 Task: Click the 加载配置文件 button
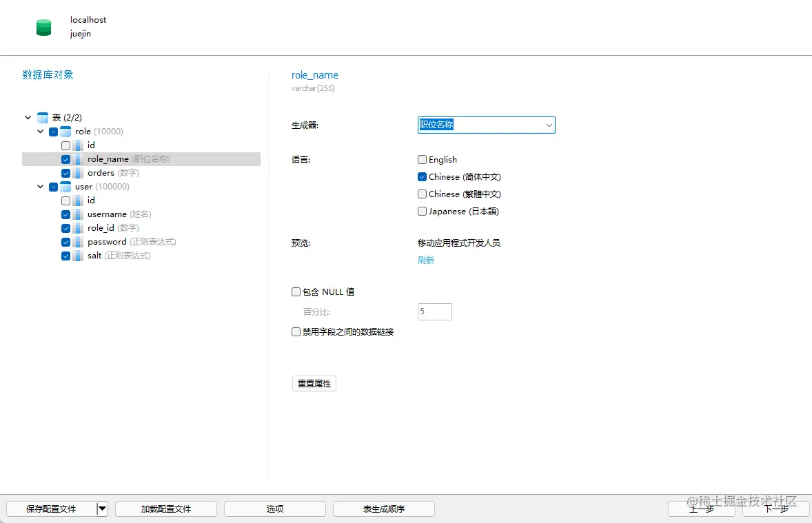[165, 509]
